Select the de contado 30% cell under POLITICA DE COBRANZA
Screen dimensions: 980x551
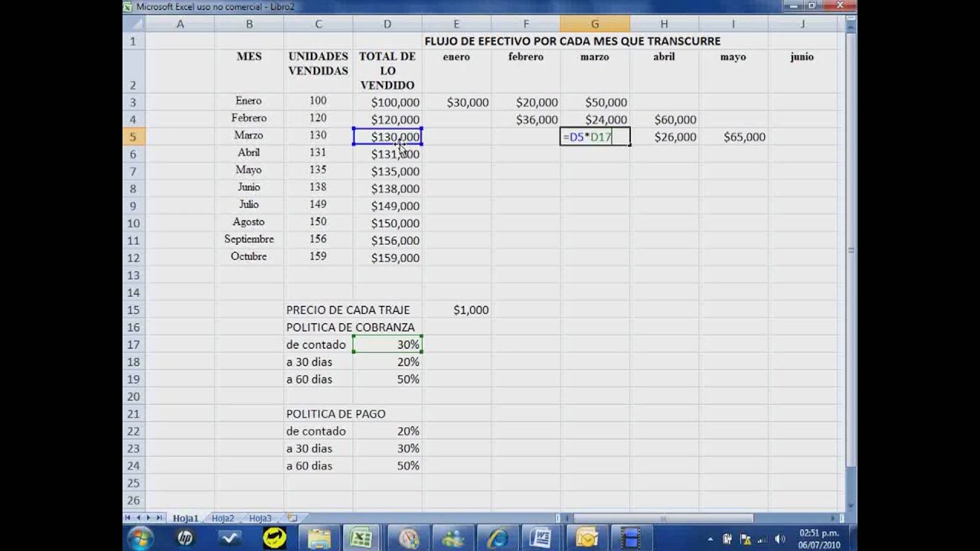pos(387,344)
